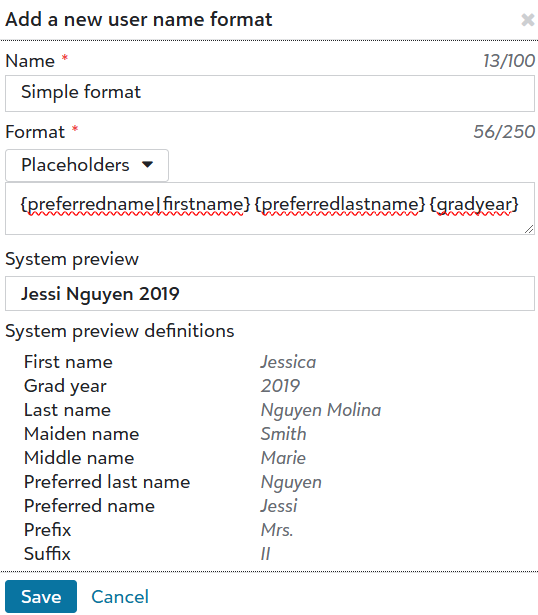The height and width of the screenshot is (615, 538).
Task: Click the 'Middle name' definition label
Action: coord(79,458)
